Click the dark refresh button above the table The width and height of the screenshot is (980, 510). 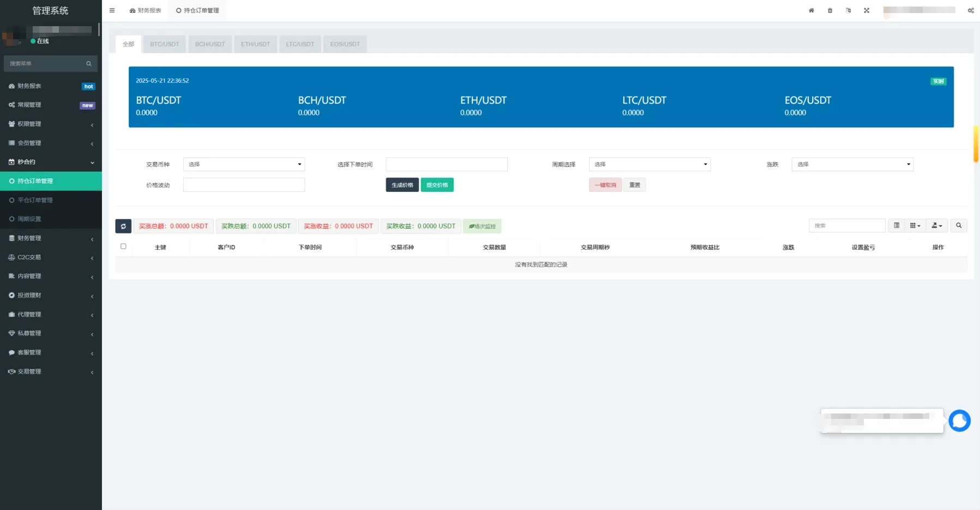pos(123,226)
